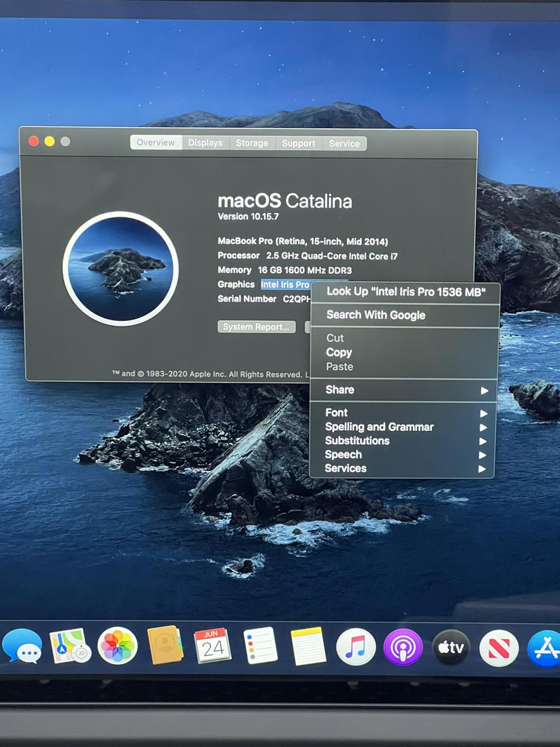Viewport: 560px width, 747px height.
Task: Launch the Apple TV app
Action: [x=451, y=647]
